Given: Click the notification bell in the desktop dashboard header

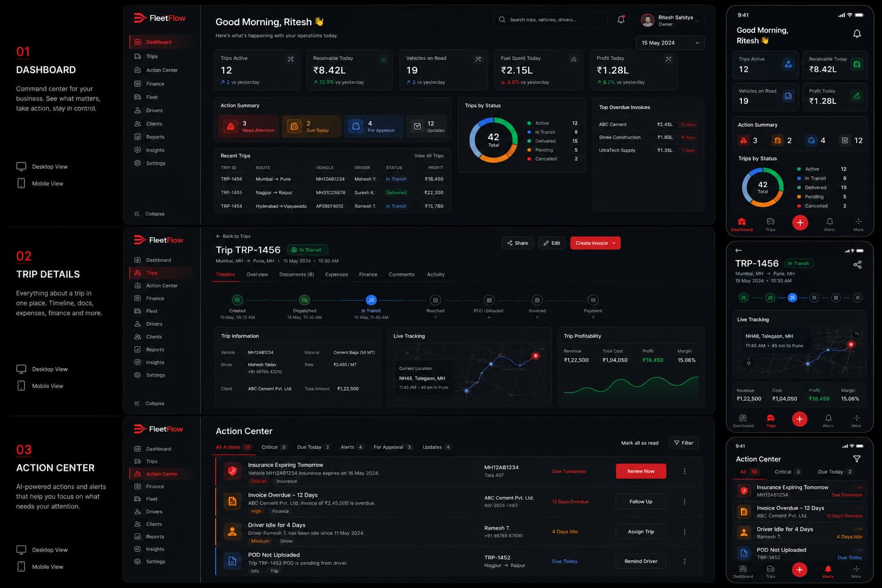Looking at the screenshot, I should 621,20.
